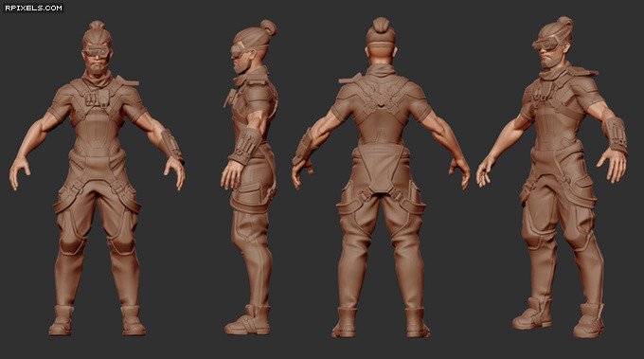The height and width of the screenshot is (359, 644).
Task: Select the front-view character's goggles
Action: click(x=98, y=52)
